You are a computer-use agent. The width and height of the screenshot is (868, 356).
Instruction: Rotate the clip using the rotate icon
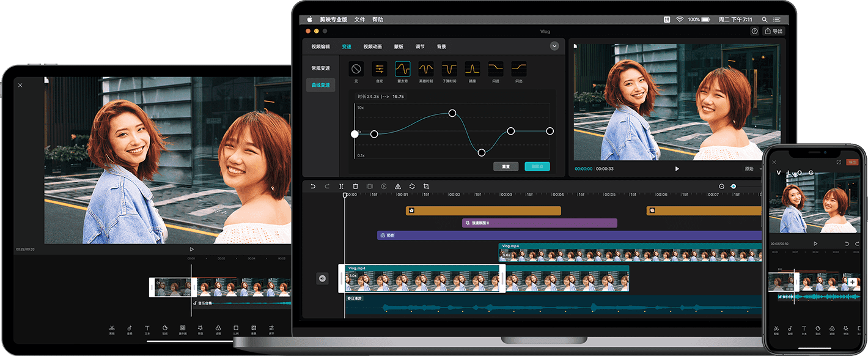[412, 186]
